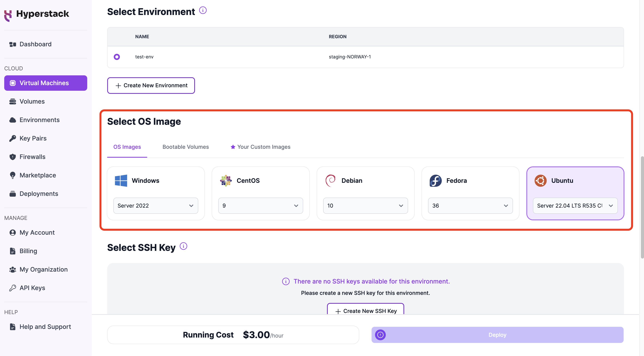The image size is (644, 356).
Task: Click the $3.00 running cost value
Action: tap(256, 335)
